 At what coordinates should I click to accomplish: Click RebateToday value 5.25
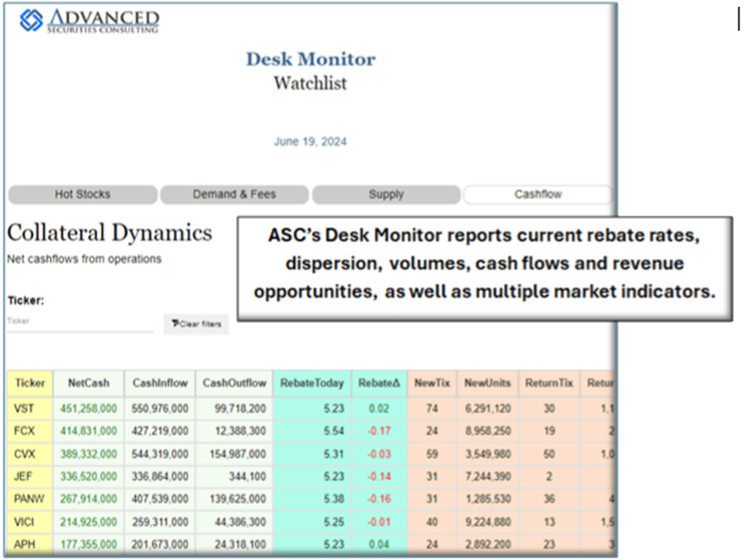tap(334, 522)
